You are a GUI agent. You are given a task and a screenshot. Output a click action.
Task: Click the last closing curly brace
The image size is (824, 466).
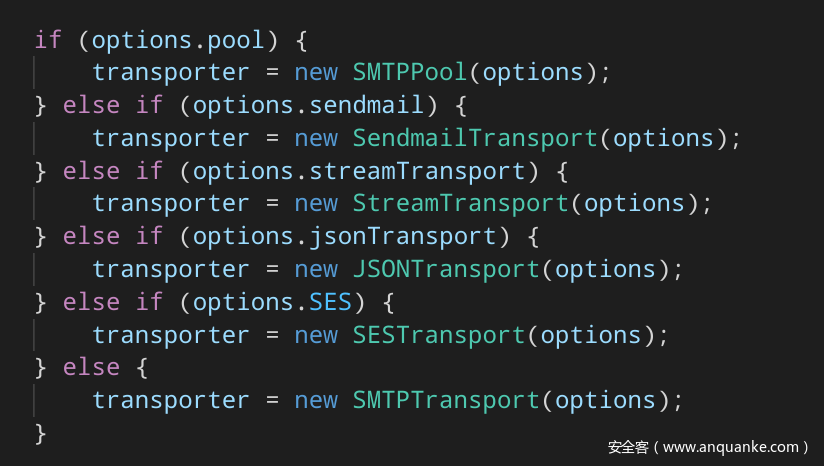click(41, 432)
